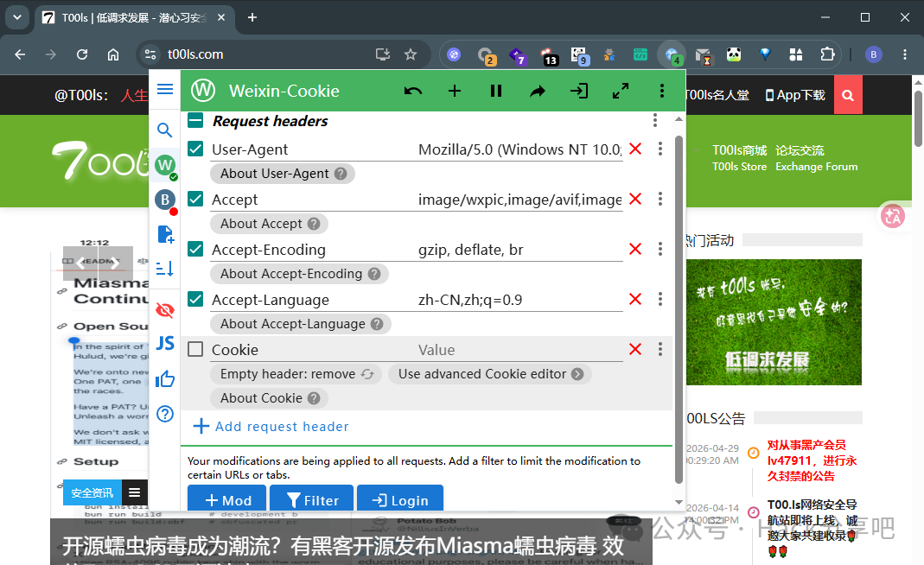Click the JS icon in sidebar
Image resolution: width=924 pixels, height=565 pixels.
point(165,344)
